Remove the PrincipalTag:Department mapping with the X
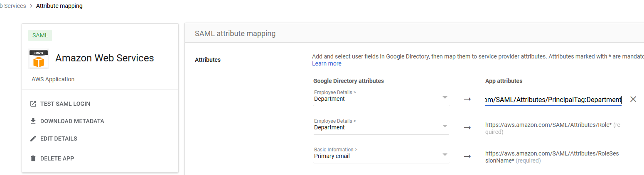Image resolution: width=644 pixels, height=175 pixels. (633, 99)
